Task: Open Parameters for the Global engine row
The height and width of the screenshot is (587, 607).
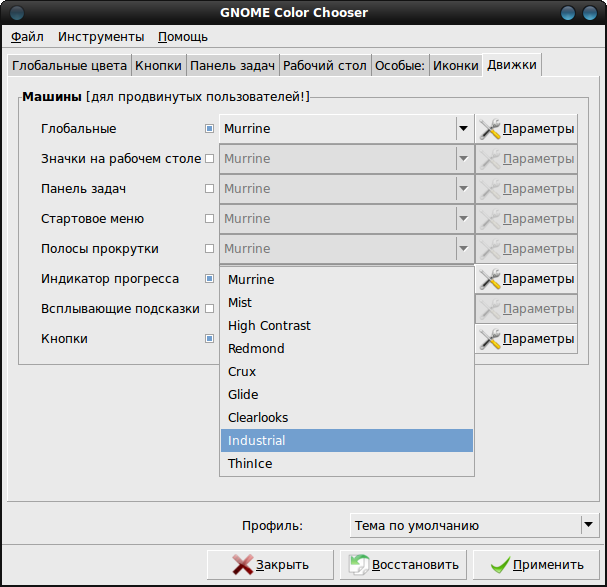Action: click(526, 129)
